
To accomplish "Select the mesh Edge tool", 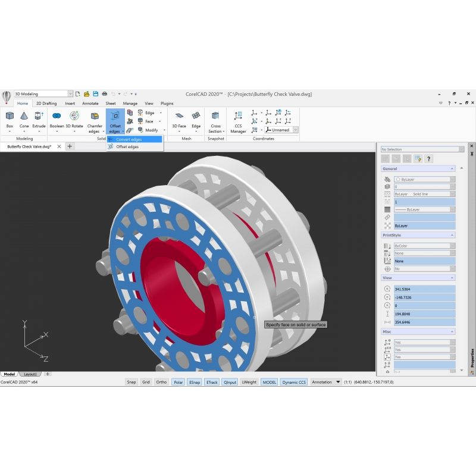I will click(196, 120).
